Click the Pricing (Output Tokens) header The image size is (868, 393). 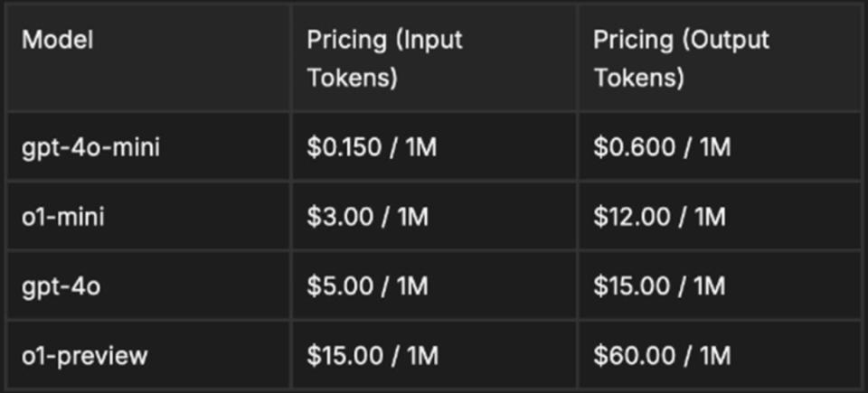[x=681, y=60]
